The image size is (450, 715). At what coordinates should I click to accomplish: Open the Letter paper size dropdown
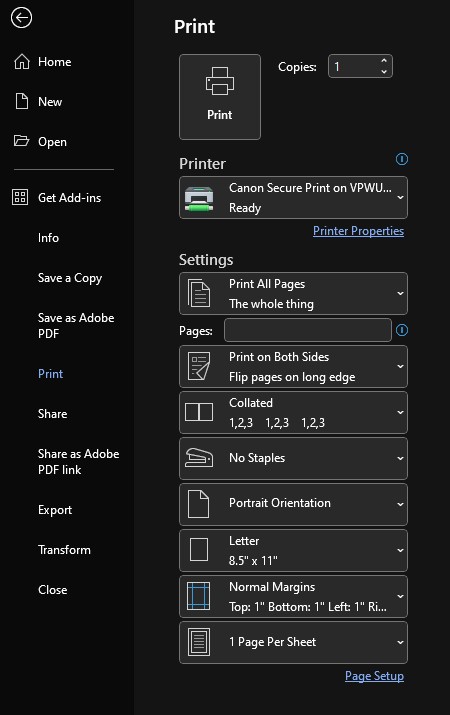(294, 550)
